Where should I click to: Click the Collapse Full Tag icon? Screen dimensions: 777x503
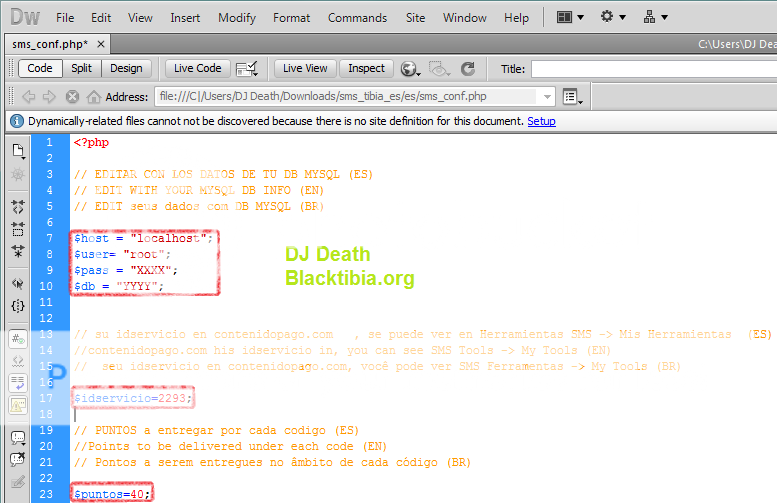[x=18, y=207]
